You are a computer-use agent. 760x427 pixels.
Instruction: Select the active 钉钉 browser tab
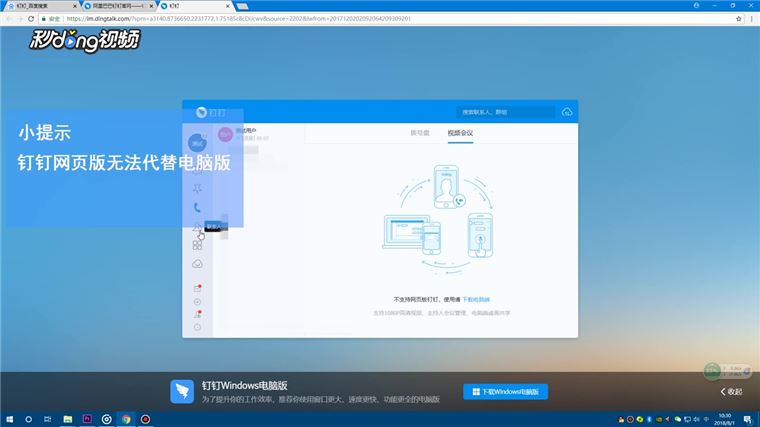coord(195,6)
